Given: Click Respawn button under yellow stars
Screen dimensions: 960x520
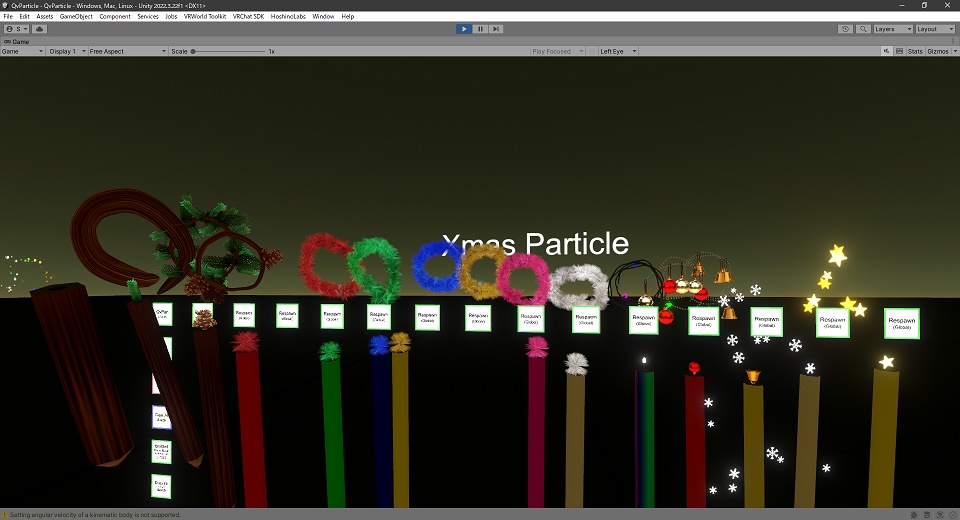Looking at the screenshot, I should coord(833,322).
